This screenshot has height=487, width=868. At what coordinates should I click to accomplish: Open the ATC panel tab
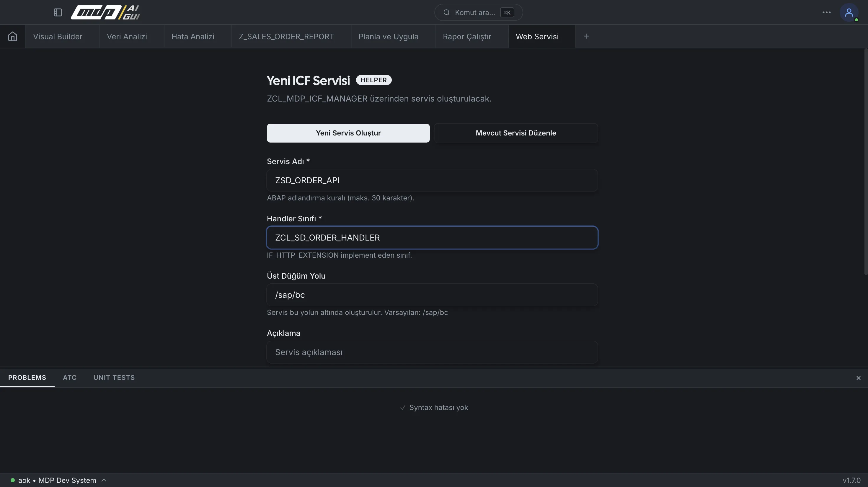point(70,377)
